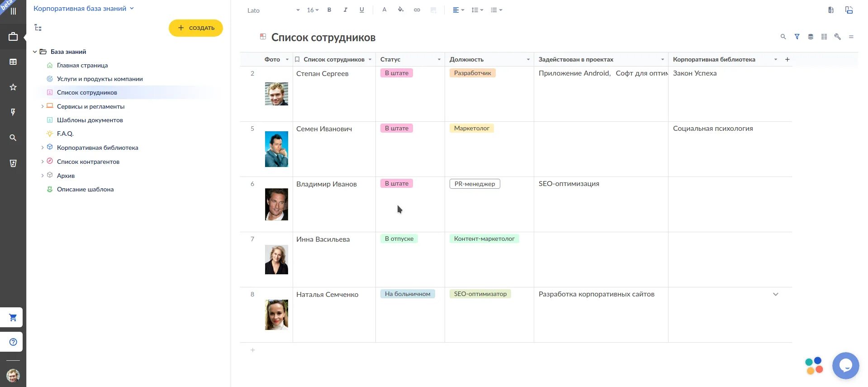Open Главная страница in tree
868x387 pixels.
[82, 65]
